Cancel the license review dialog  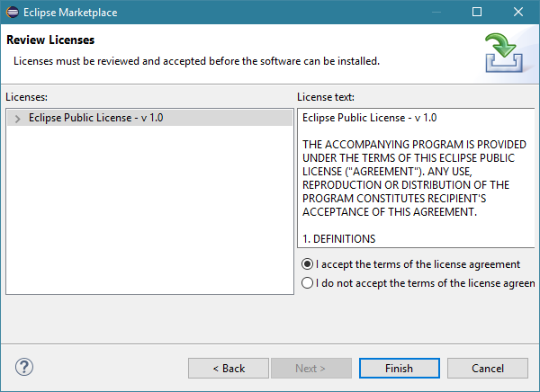487,369
